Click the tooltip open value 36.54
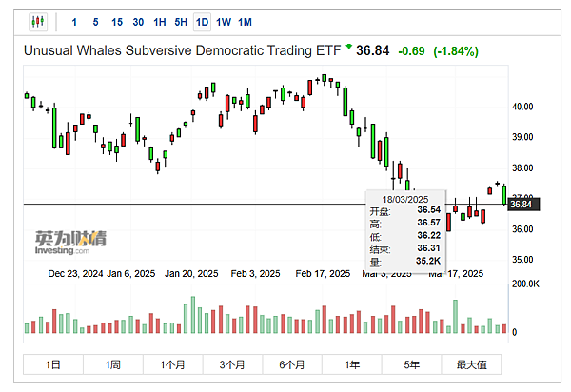Viewport: 571px width, 392px height. point(429,210)
